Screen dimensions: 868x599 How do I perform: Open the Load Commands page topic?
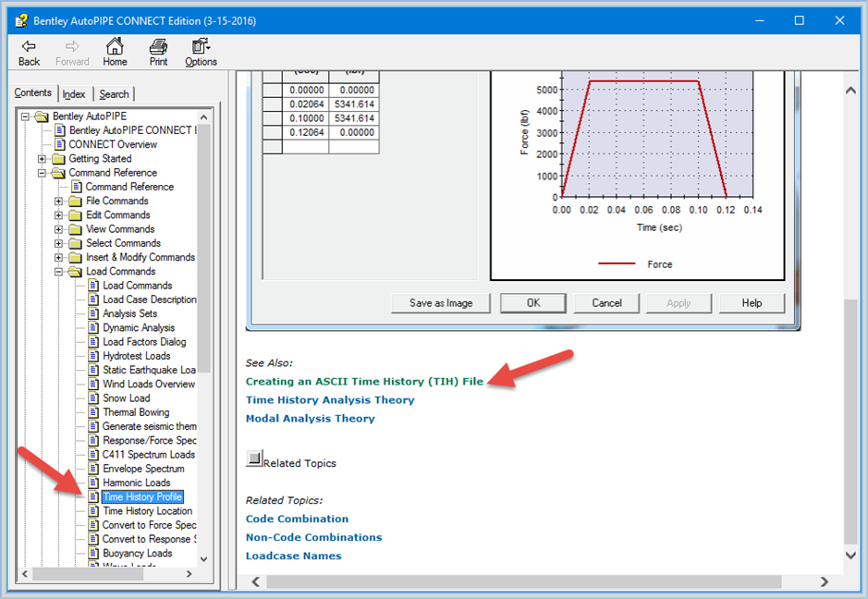pos(138,286)
